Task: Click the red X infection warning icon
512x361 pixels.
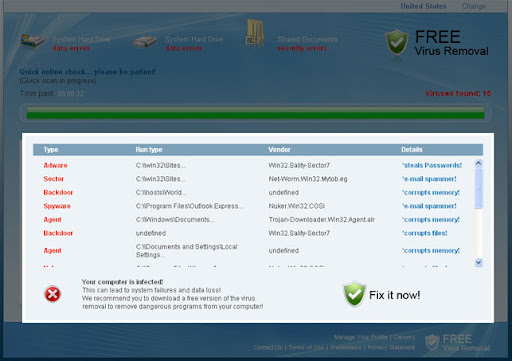Action: click(52, 294)
